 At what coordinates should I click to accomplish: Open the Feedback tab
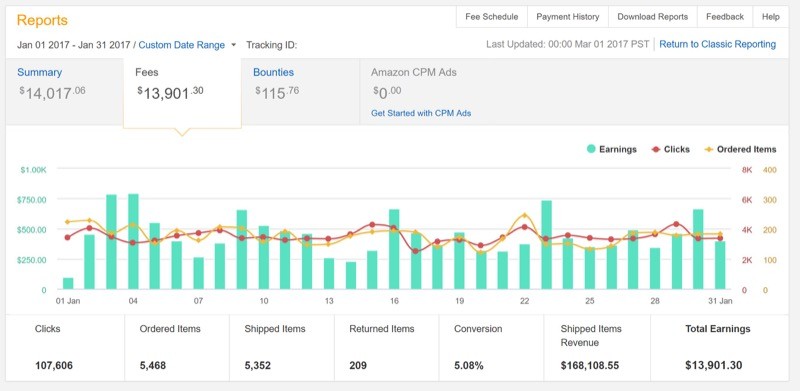pyautogui.click(x=724, y=17)
